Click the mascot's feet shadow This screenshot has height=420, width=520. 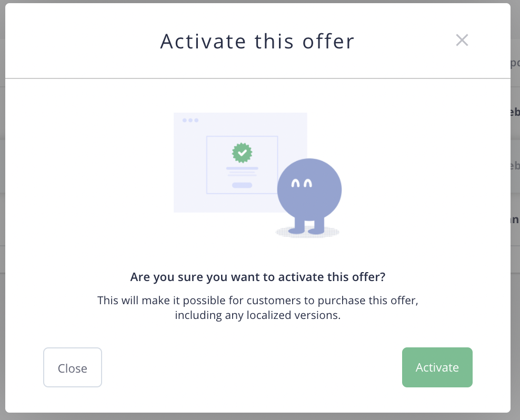tap(307, 232)
